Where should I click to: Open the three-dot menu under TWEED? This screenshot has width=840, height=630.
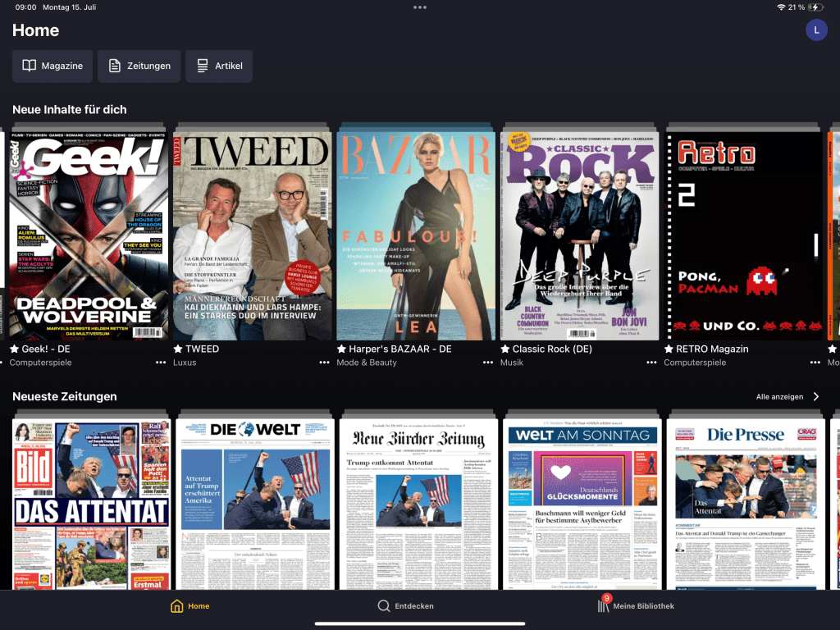pos(325,363)
